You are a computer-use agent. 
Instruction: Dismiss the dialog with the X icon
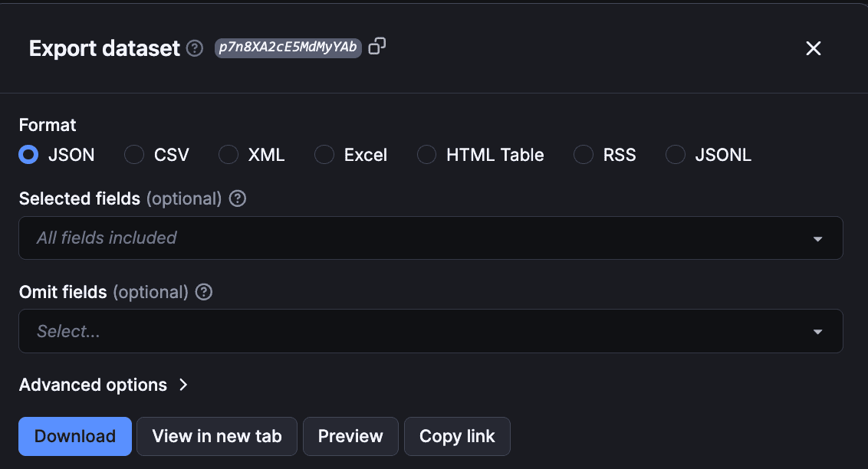click(x=814, y=48)
